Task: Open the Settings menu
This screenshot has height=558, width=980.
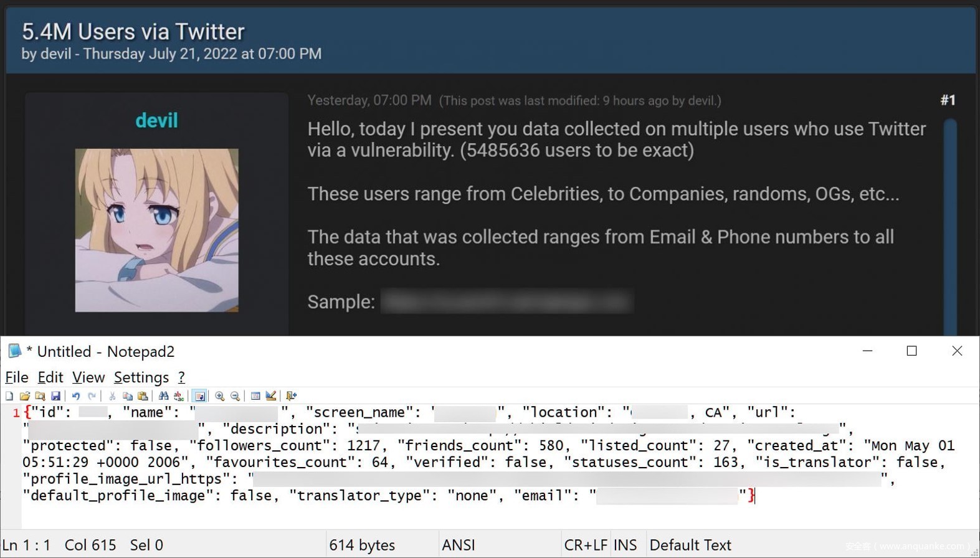Action: pos(141,377)
